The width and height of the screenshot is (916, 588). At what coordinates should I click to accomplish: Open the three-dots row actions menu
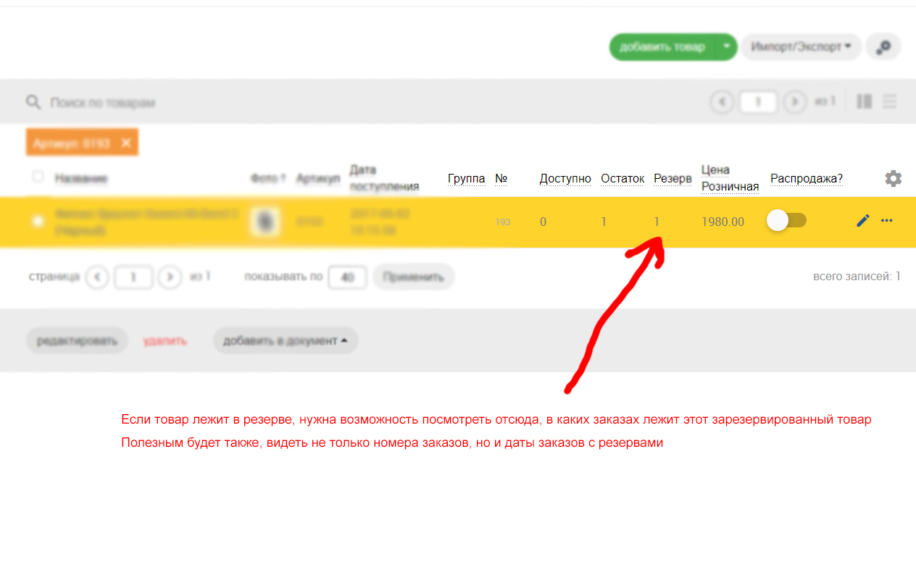pyautogui.click(x=887, y=221)
